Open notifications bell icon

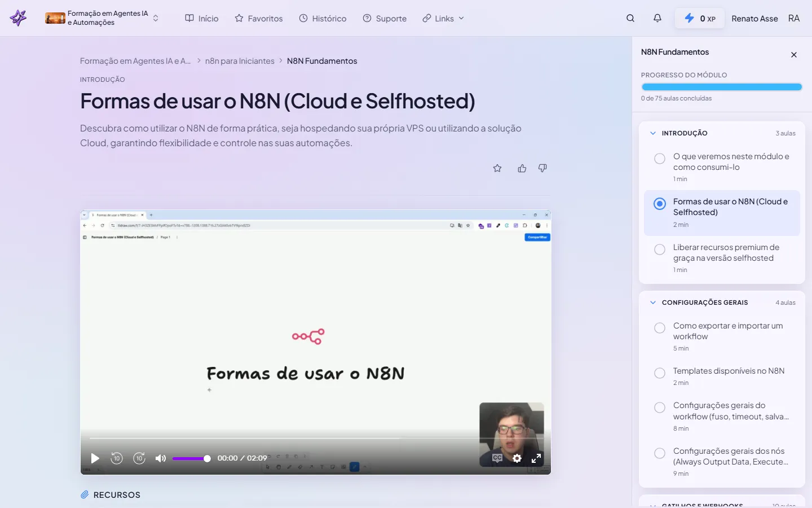pyautogui.click(x=657, y=18)
